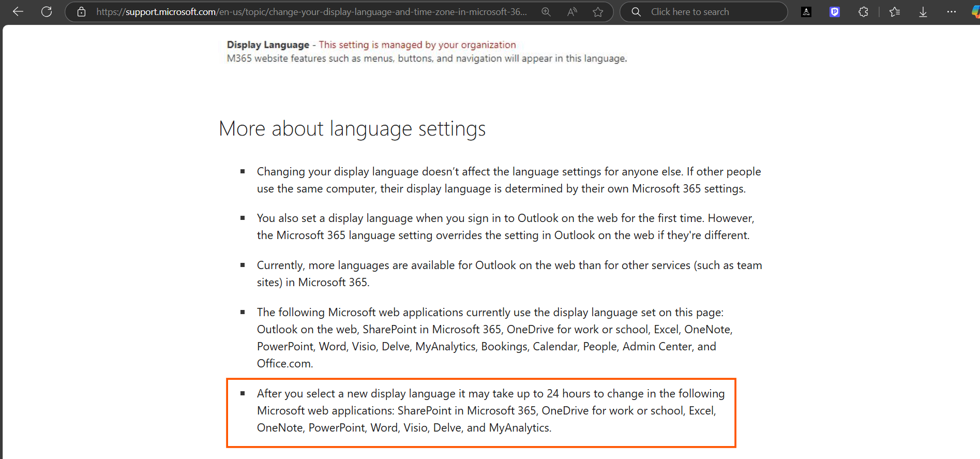This screenshot has height=459, width=980.
Task: Reload the page with the refresh icon
Action: coord(47,11)
